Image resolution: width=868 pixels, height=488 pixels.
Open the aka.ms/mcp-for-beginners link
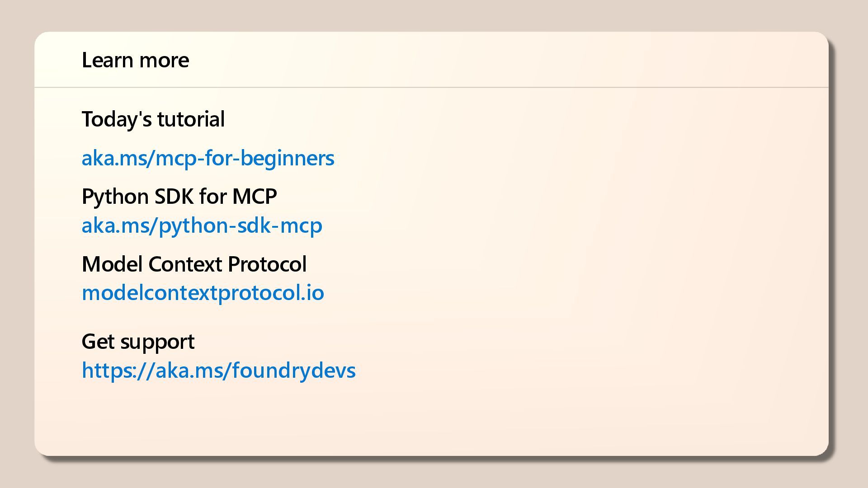point(208,158)
